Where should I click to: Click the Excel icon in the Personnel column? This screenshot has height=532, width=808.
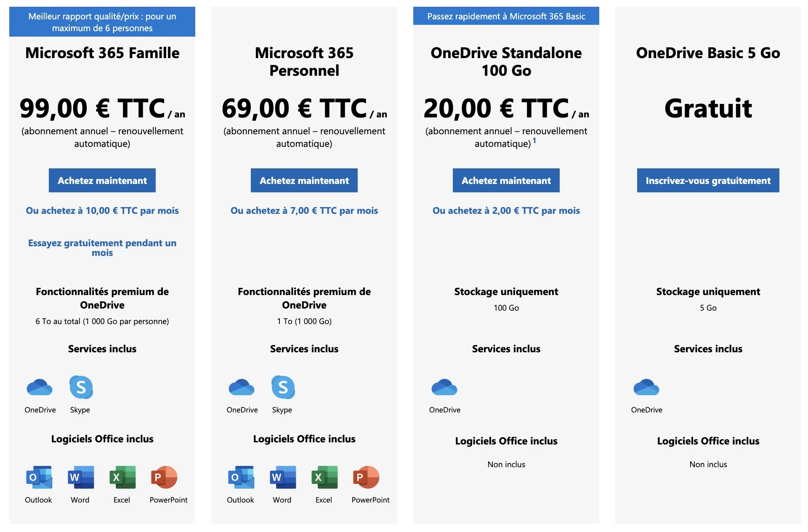pyautogui.click(x=324, y=477)
